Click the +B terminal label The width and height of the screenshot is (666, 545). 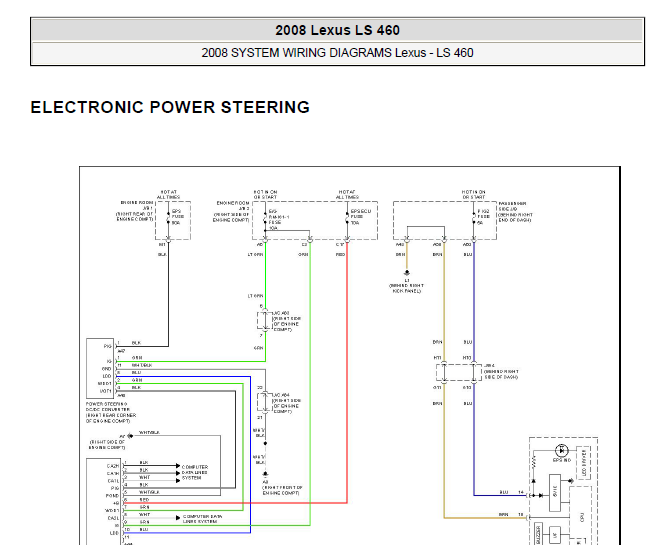(116, 503)
